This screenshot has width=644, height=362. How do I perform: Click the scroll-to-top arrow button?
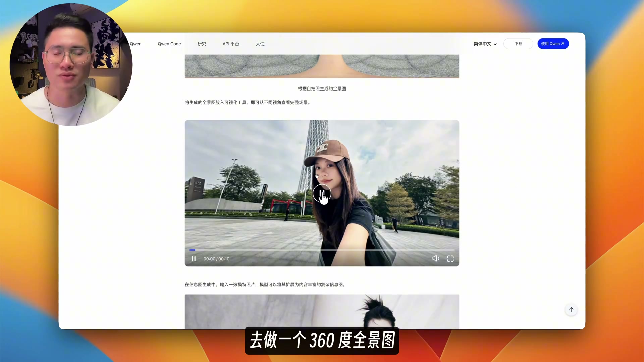click(x=571, y=310)
